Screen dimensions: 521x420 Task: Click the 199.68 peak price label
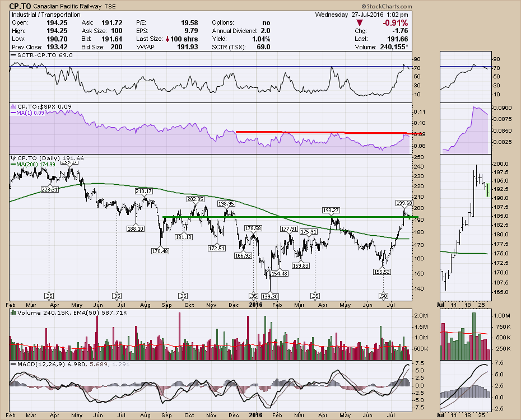click(x=404, y=203)
